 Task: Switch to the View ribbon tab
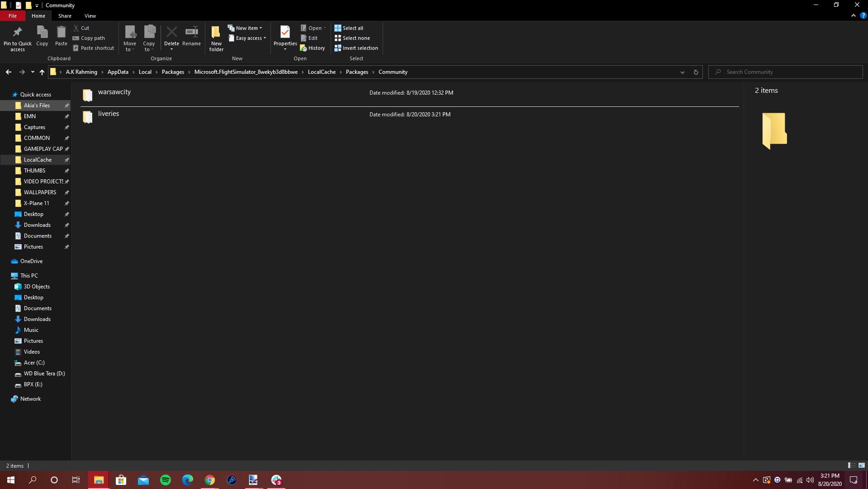tap(90, 16)
